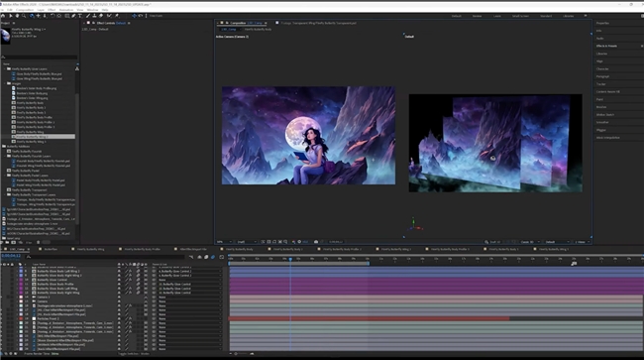Switch to Firefly Butterfly Body Profile timeline tab

coord(143,249)
